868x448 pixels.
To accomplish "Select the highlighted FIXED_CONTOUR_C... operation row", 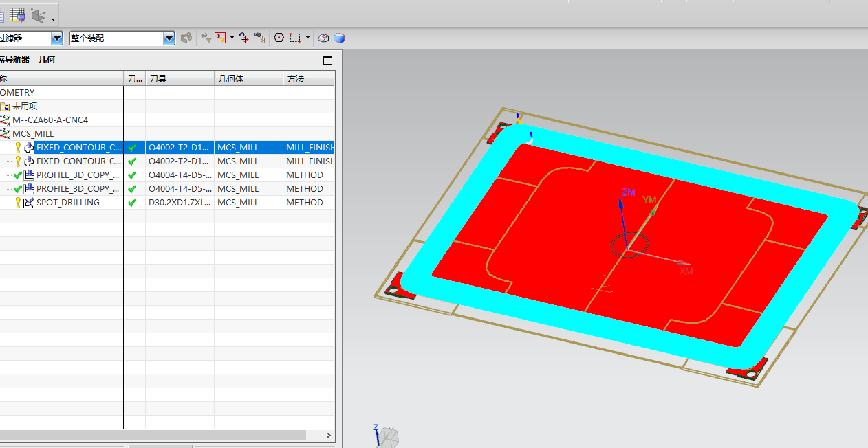I will point(167,147).
